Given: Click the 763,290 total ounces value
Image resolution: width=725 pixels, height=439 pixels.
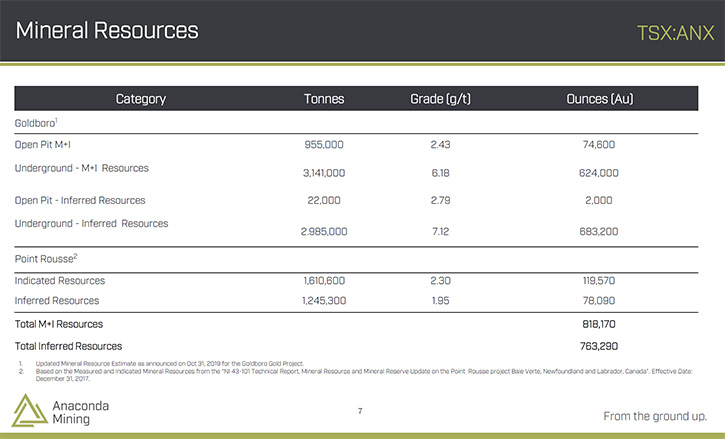Looking at the screenshot, I should click(599, 346).
